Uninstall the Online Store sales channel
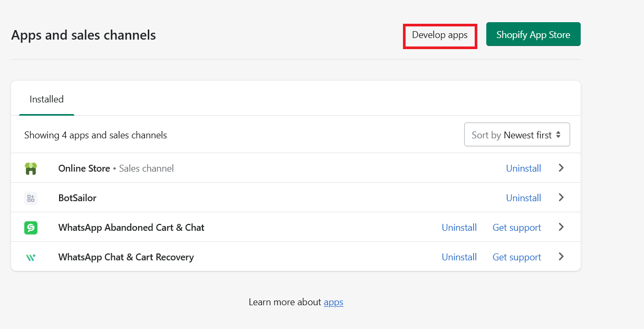 [x=524, y=168]
